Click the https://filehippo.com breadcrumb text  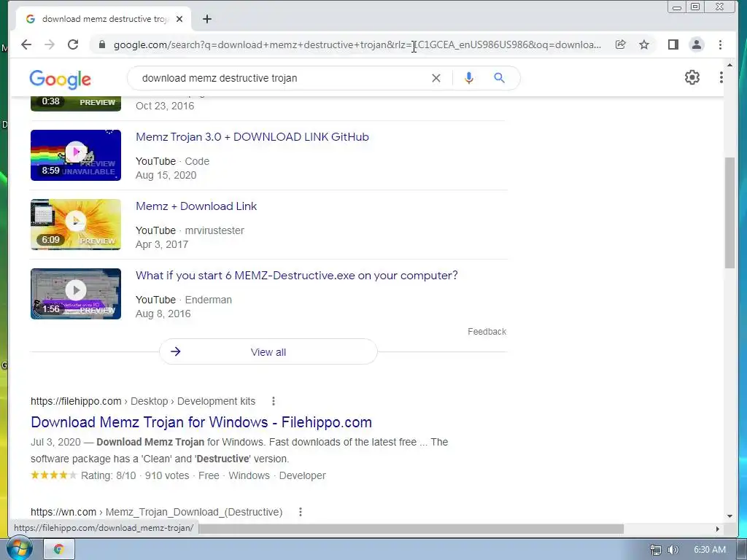coord(76,402)
